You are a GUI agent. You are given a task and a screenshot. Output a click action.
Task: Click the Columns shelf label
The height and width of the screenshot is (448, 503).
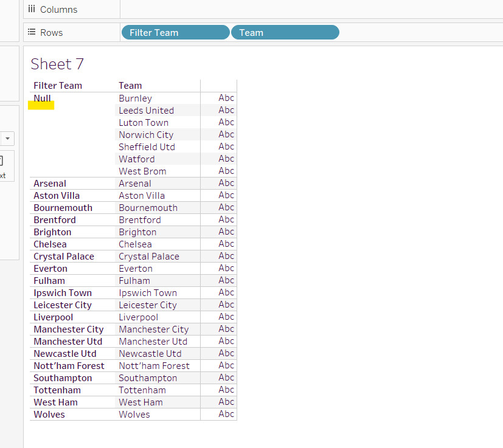pyautogui.click(x=59, y=10)
